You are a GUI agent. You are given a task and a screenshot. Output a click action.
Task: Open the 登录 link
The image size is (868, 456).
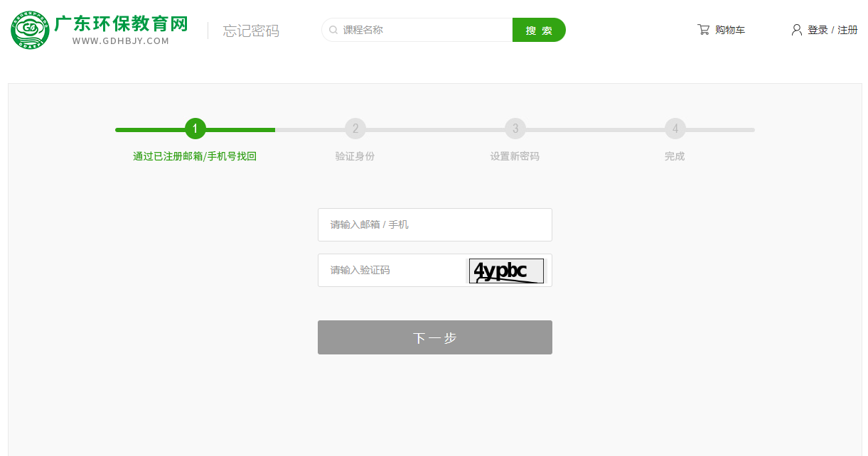pos(818,30)
